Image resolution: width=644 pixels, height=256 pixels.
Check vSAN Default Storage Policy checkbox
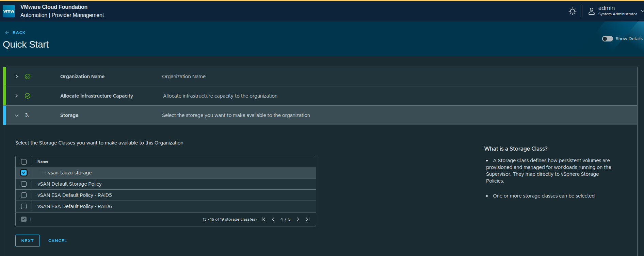tap(24, 184)
